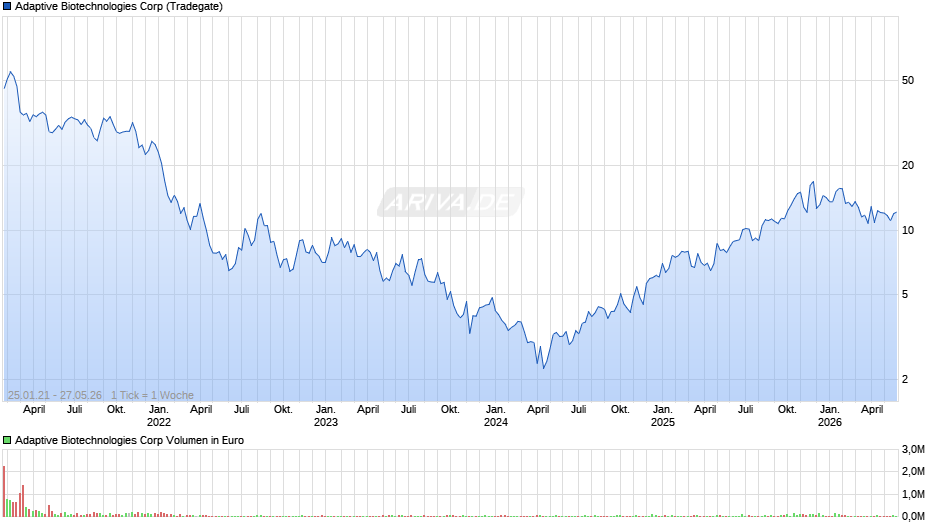The width and height of the screenshot is (940, 526).
Task: Click the tallest red volume bar
Action: coord(4,491)
